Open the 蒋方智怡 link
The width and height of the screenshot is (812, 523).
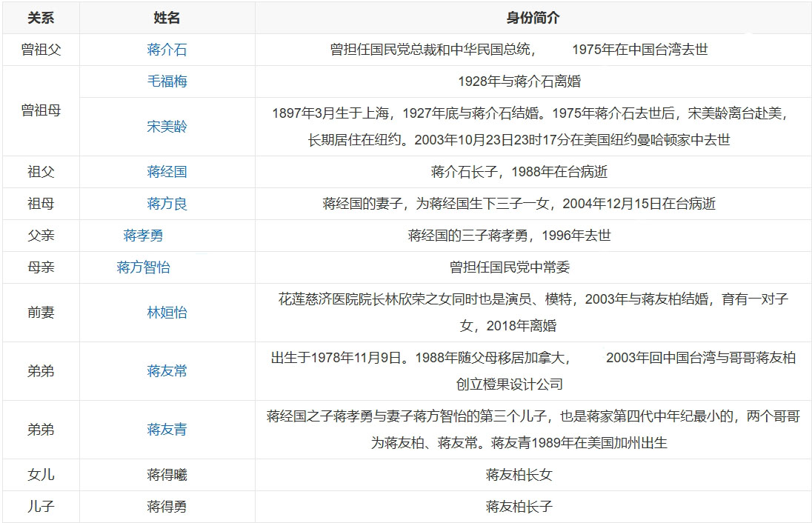pyautogui.click(x=143, y=267)
